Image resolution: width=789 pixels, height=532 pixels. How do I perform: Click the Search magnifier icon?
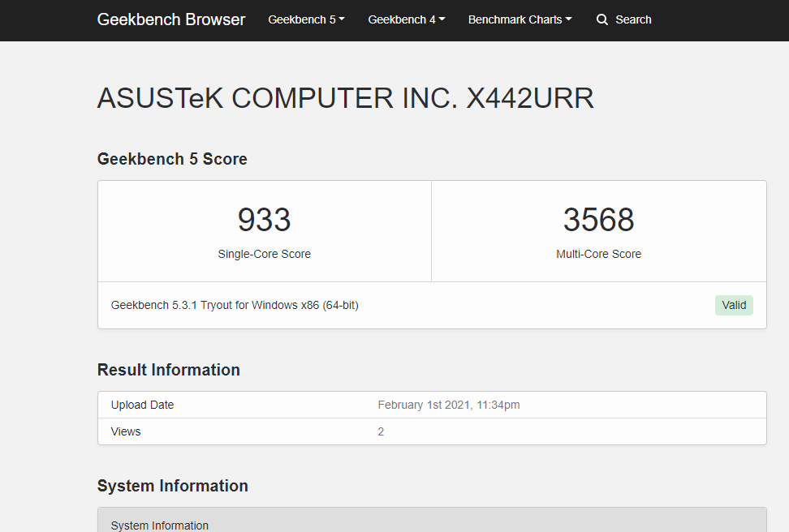click(x=601, y=19)
